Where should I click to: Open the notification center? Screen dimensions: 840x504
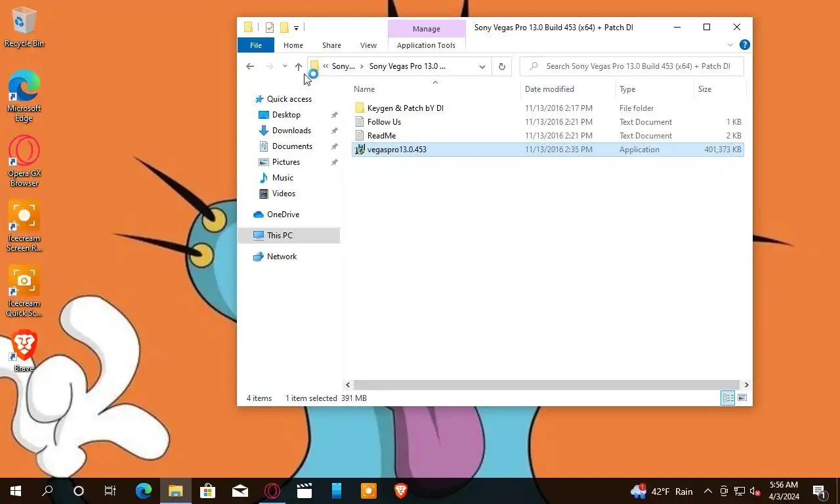(x=819, y=491)
